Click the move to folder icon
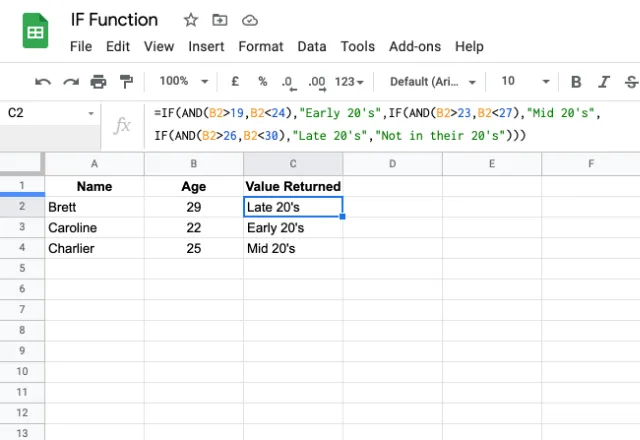Screen dimensions: 640x440 point(220,20)
